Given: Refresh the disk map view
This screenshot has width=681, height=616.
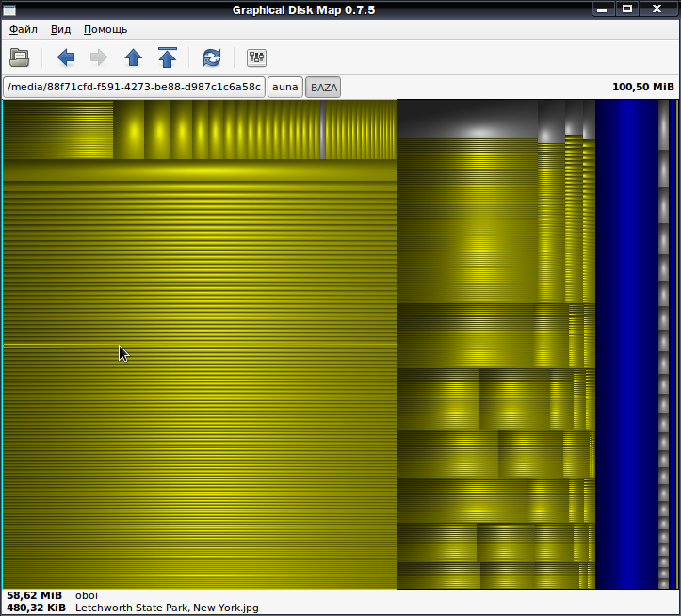Looking at the screenshot, I should point(212,57).
